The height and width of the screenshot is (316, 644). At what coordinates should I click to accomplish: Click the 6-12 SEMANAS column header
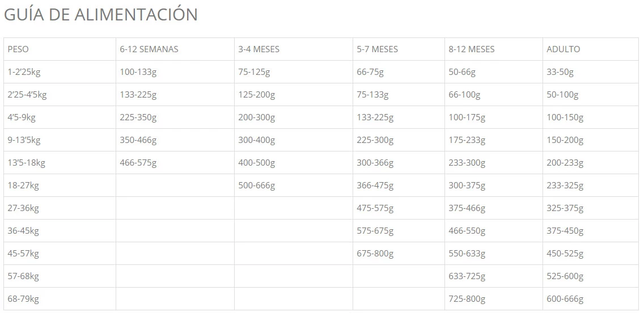pyautogui.click(x=149, y=49)
